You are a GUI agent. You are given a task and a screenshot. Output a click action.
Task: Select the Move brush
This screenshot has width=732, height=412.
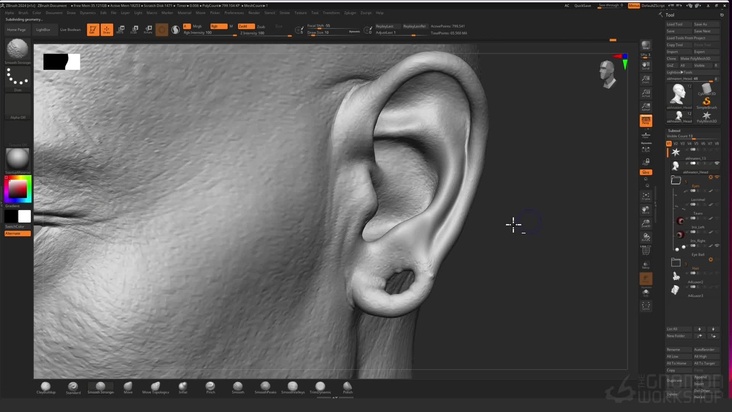(128, 387)
